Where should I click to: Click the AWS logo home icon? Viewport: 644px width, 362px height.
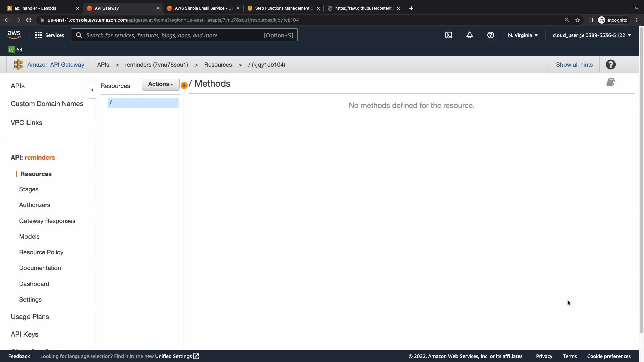pyautogui.click(x=14, y=35)
